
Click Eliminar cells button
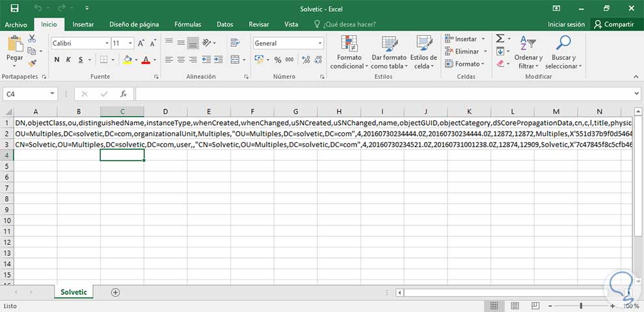466,51
